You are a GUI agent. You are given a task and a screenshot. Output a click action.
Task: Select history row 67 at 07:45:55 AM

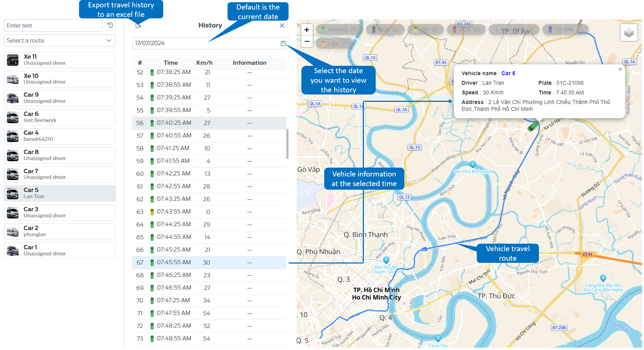209,262
